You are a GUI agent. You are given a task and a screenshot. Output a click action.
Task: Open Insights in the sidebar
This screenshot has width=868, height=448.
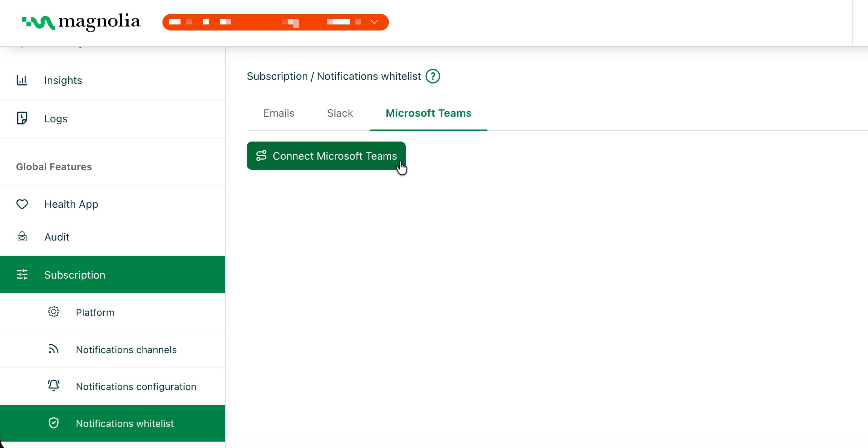(x=112, y=80)
